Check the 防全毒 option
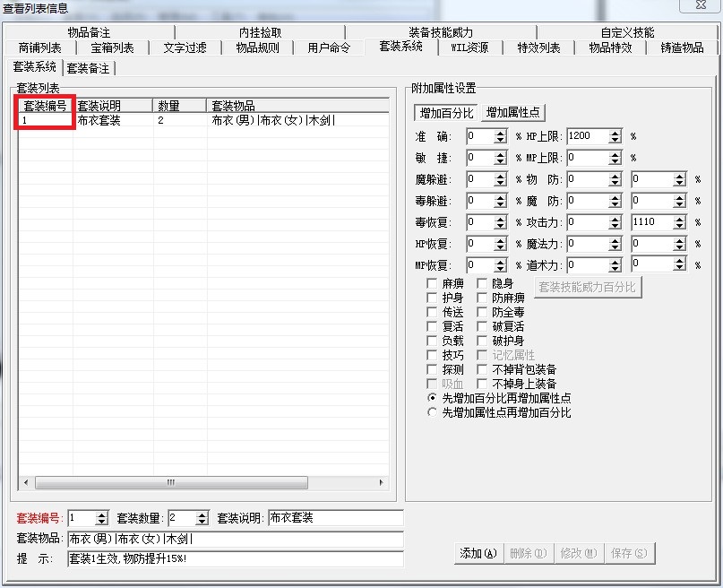Viewport: 723px width, 588px height. pos(483,313)
